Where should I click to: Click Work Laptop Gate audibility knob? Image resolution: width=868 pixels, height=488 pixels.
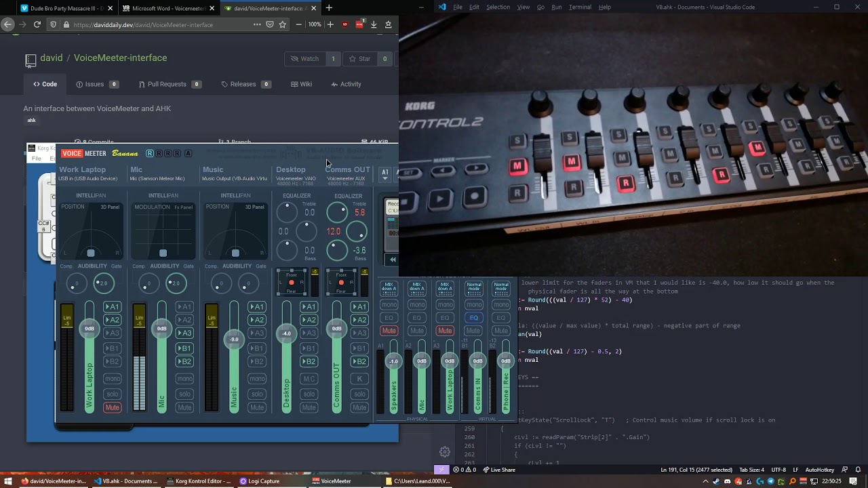tap(103, 283)
